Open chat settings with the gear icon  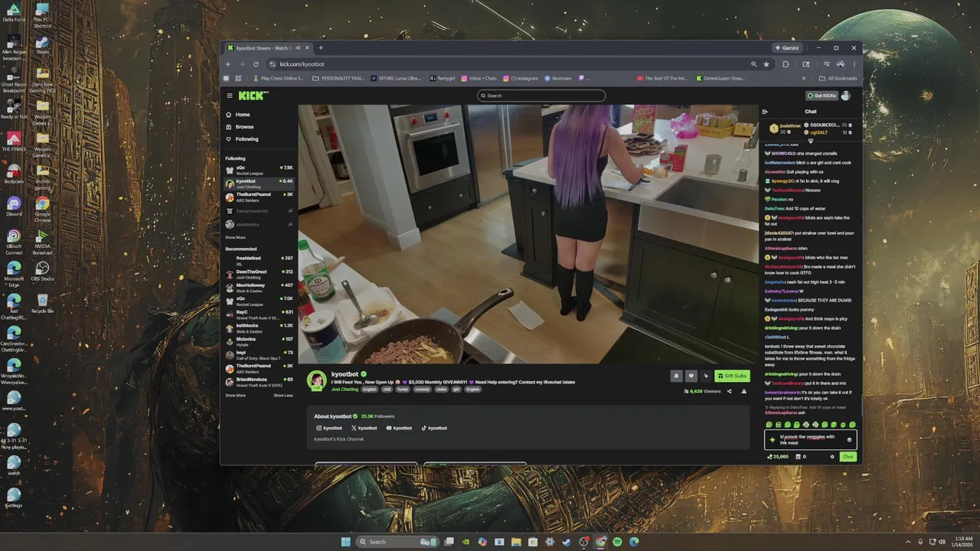(x=832, y=457)
